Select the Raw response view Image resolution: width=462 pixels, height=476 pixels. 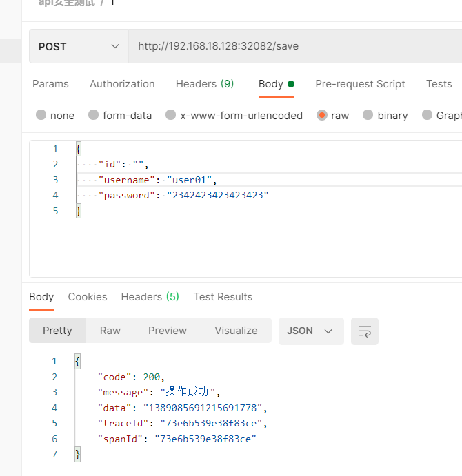110,331
